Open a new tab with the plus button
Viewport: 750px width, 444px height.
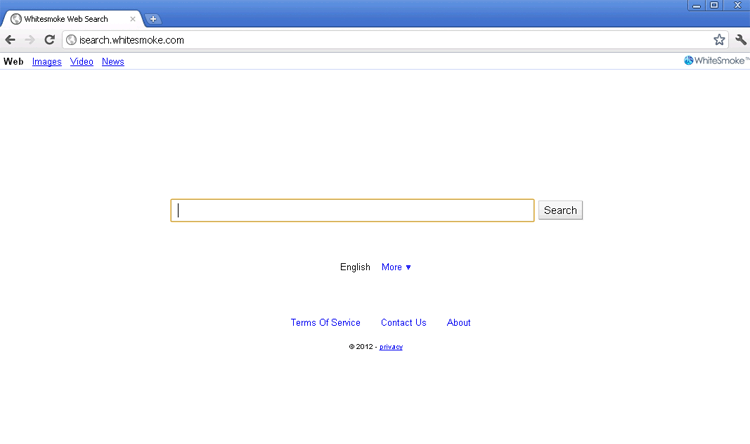pos(153,19)
